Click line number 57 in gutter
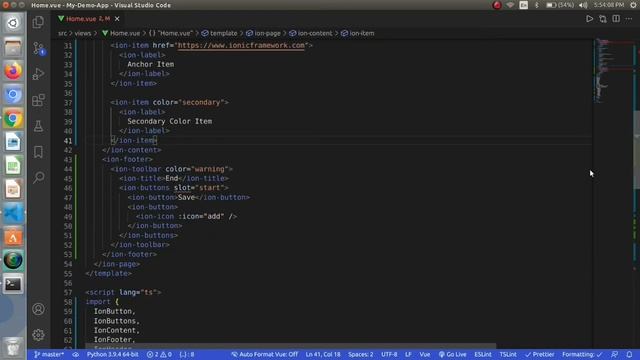This screenshot has width=640, height=360. [68, 293]
